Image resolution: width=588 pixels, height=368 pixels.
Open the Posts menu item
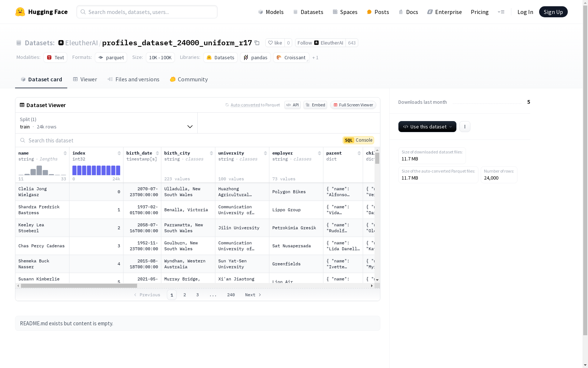coord(378,12)
